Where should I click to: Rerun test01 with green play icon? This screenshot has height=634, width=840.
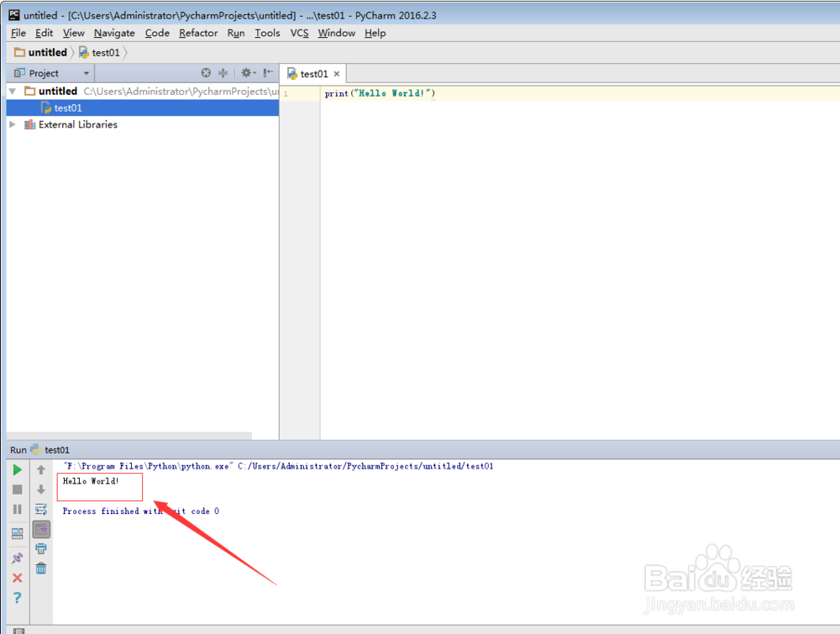(17, 470)
